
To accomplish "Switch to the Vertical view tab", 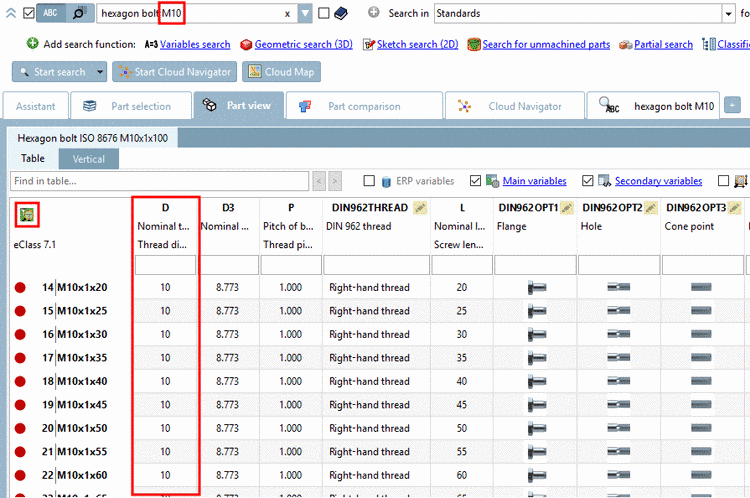I will click(x=88, y=159).
